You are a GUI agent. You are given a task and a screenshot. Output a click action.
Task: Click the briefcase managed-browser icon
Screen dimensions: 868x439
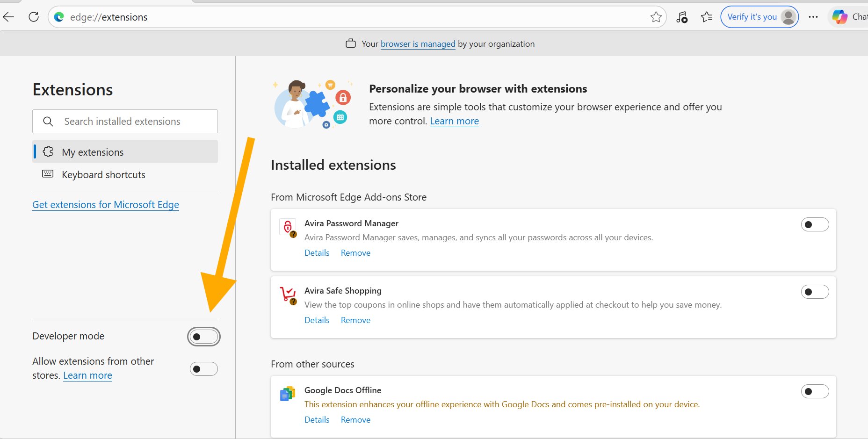(x=351, y=43)
